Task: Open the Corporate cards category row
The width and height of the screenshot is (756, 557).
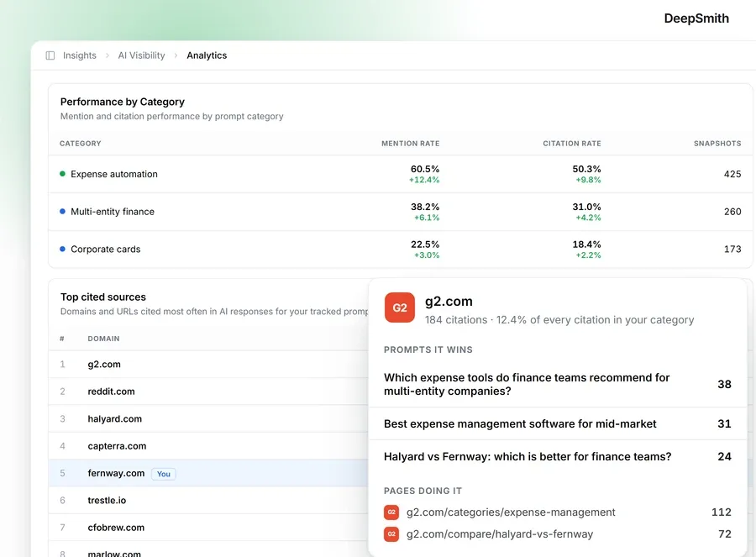Action: [400, 250]
